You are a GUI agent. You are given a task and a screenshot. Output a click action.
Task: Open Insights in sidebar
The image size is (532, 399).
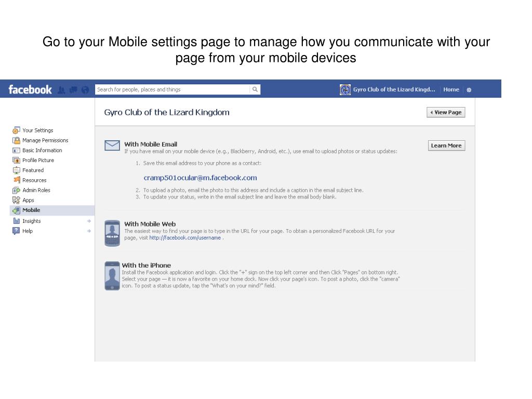pos(32,221)
